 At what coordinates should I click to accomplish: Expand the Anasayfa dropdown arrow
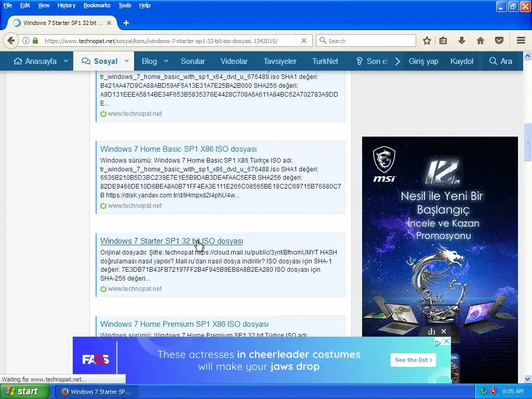coord(66,61)
